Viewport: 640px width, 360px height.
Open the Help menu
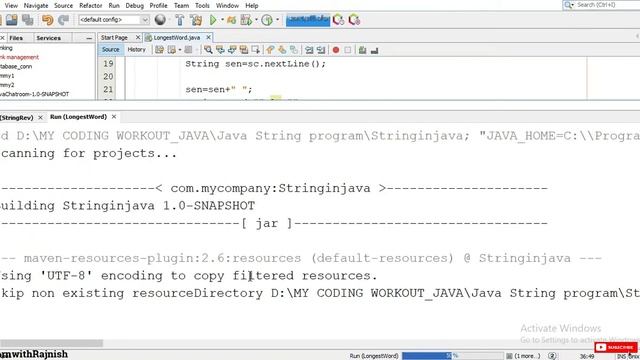point(252,6)
